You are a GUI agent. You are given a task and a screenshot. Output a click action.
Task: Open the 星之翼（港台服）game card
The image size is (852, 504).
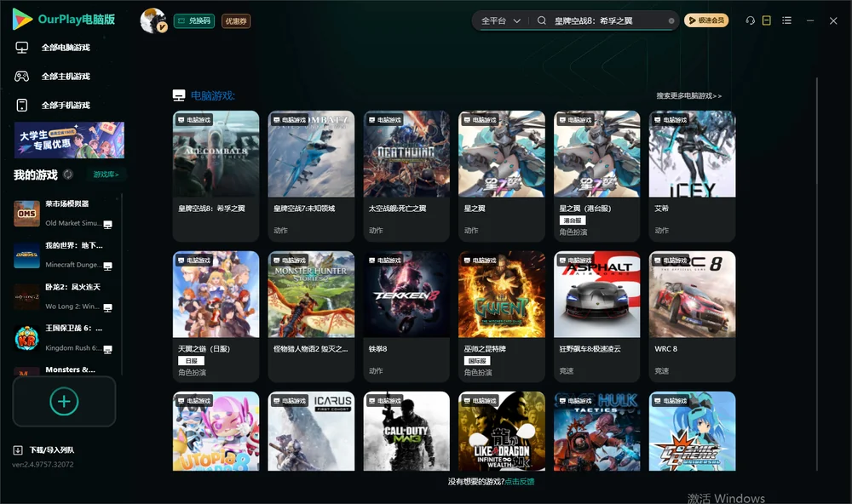pos(597,176)
